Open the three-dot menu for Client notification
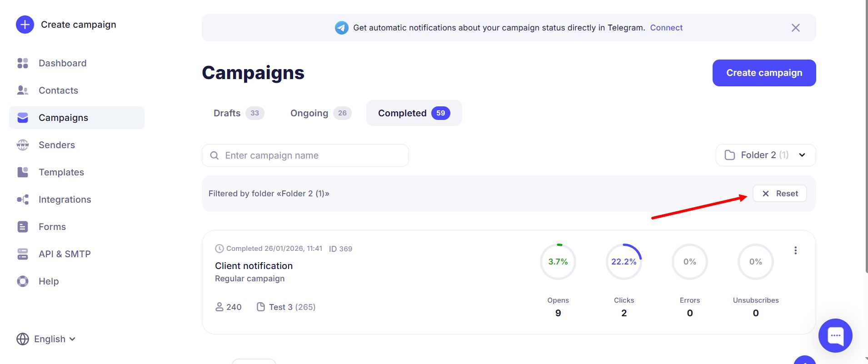 point(795,250)
